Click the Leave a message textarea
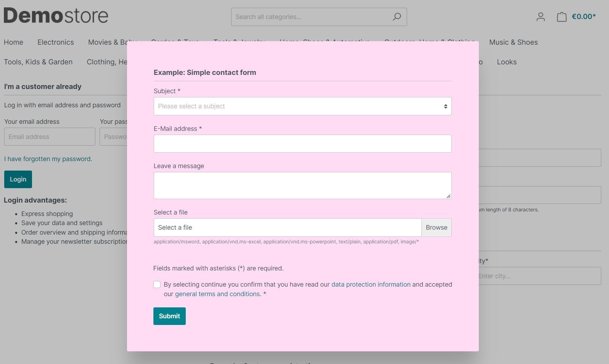The width and height of the screenshot is (609, 364). [302, 185]
